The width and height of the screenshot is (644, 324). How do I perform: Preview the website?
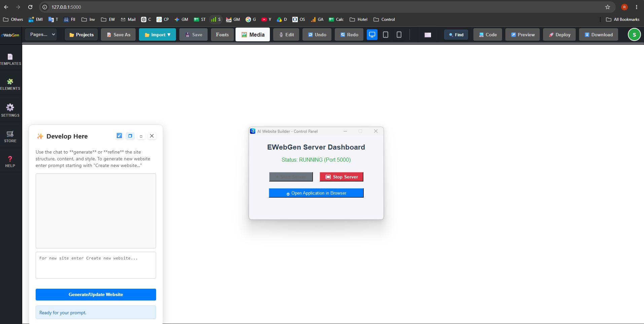coord(523,35)
